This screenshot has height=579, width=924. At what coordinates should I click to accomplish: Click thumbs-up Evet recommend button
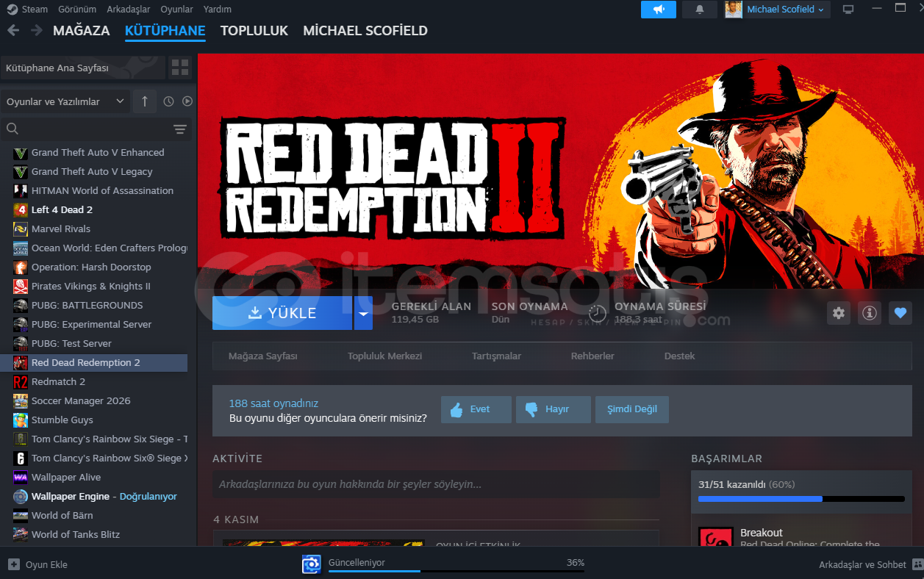[476, 409]
